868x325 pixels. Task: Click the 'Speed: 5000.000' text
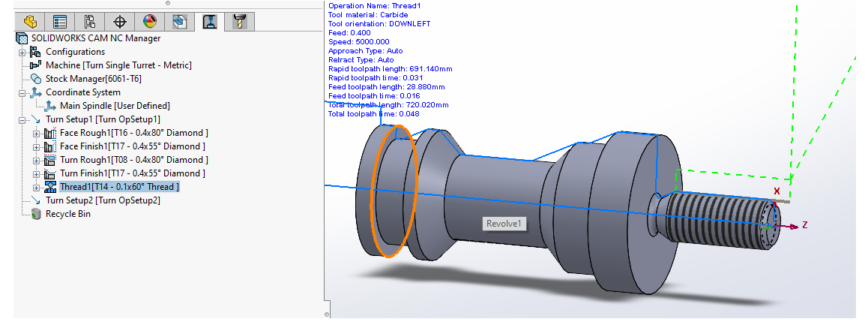point(359,41)
